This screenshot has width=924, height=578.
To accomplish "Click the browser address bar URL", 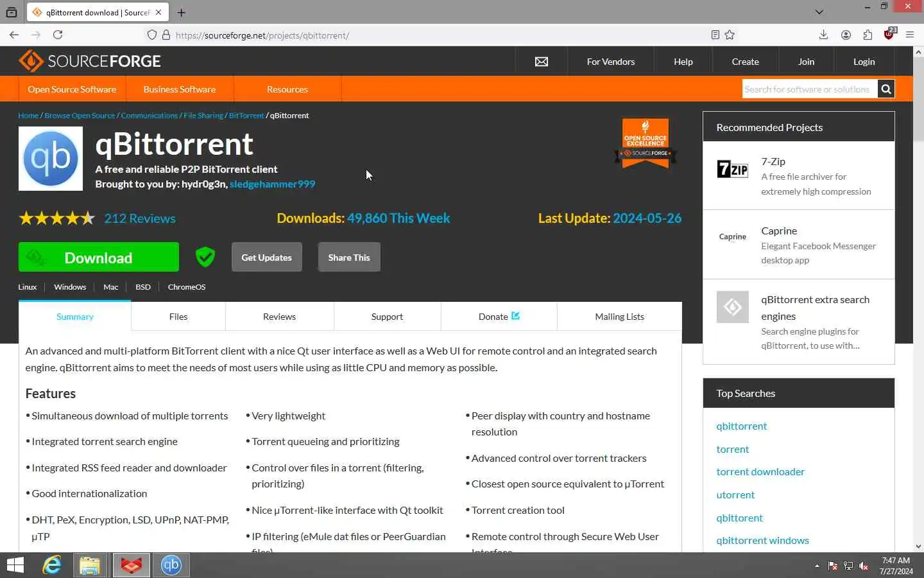I will coord(262,35).
